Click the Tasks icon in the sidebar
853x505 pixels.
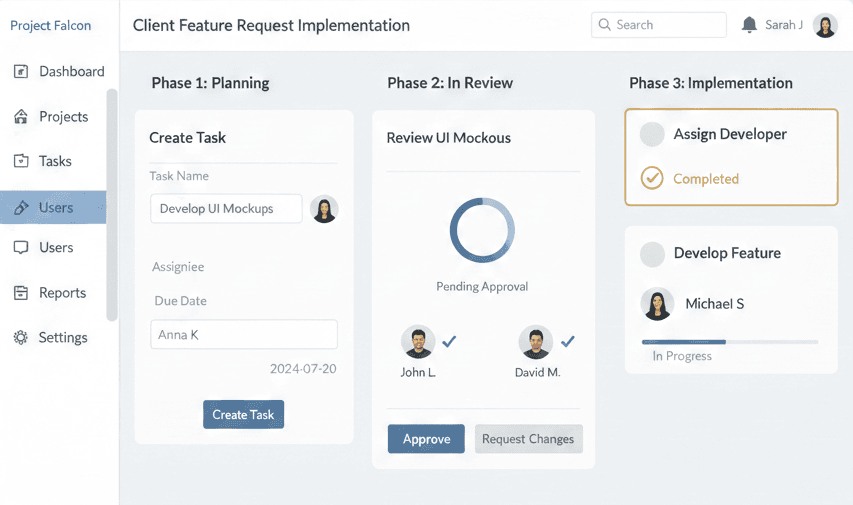pyautogui.click(x=21, y=161)
